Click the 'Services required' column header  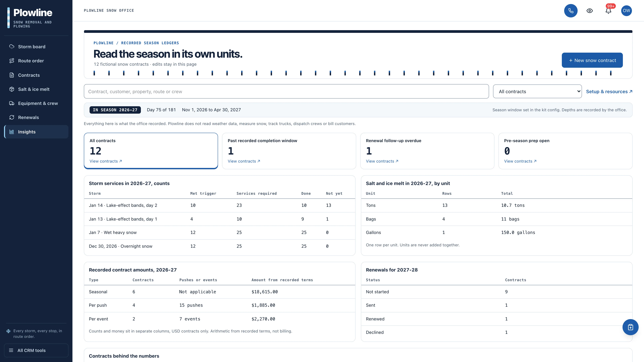pyautogui.click(x=256, y=194)
